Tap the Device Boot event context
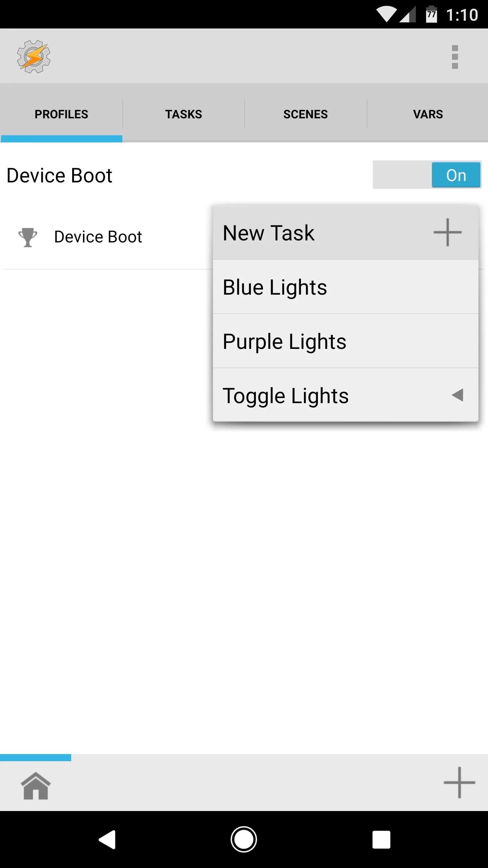 click(98, 237)
